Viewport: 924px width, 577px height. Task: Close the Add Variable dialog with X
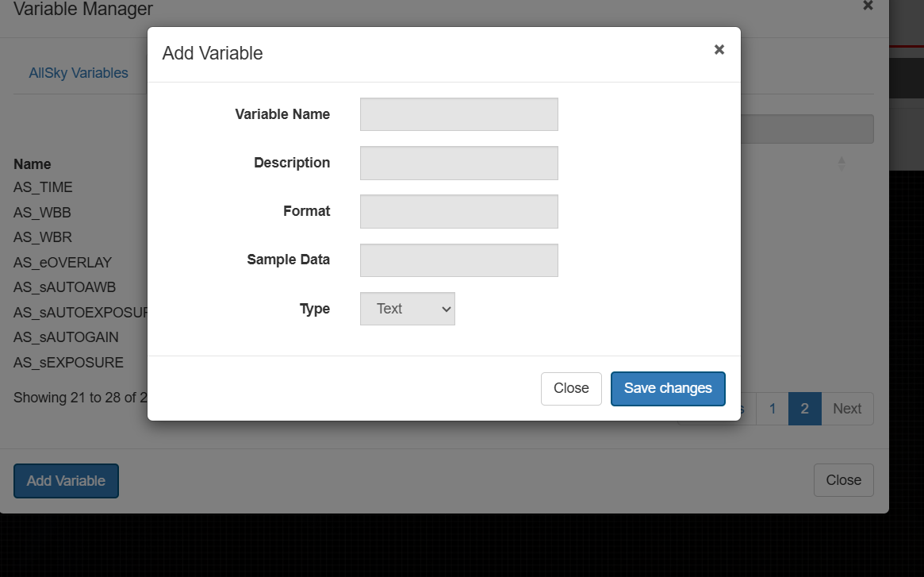pos(719,49)
